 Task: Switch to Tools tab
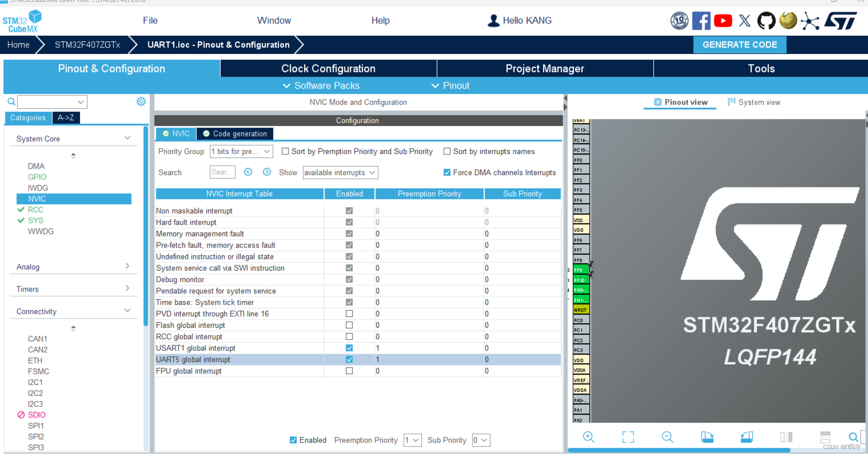tap(761, 69)
